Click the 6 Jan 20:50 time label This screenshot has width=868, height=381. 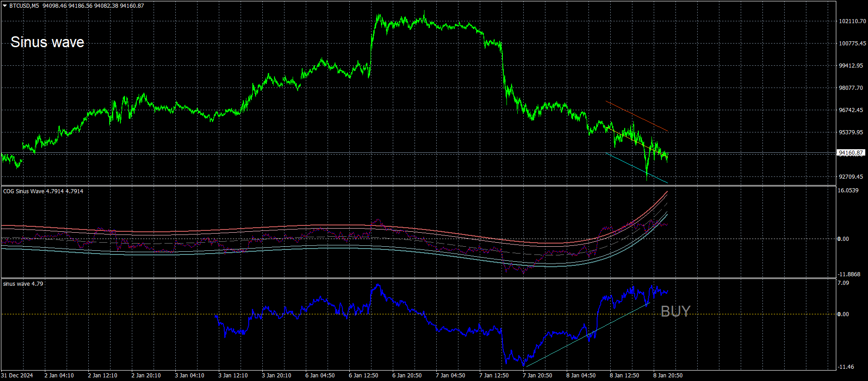pos(407,376)
